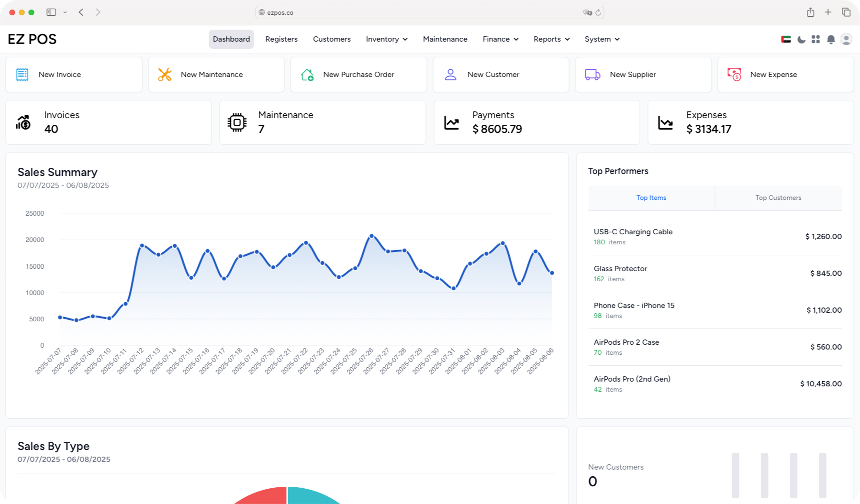Click the $ 10,458.00 amount

pyautogui.click(x=821, y=384)
